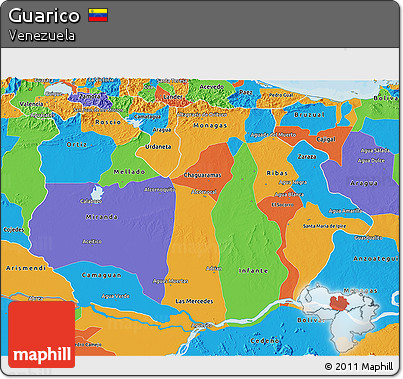403x379 pixels.
Task: Click the Cajigal region label
Action: pos(326,139)
